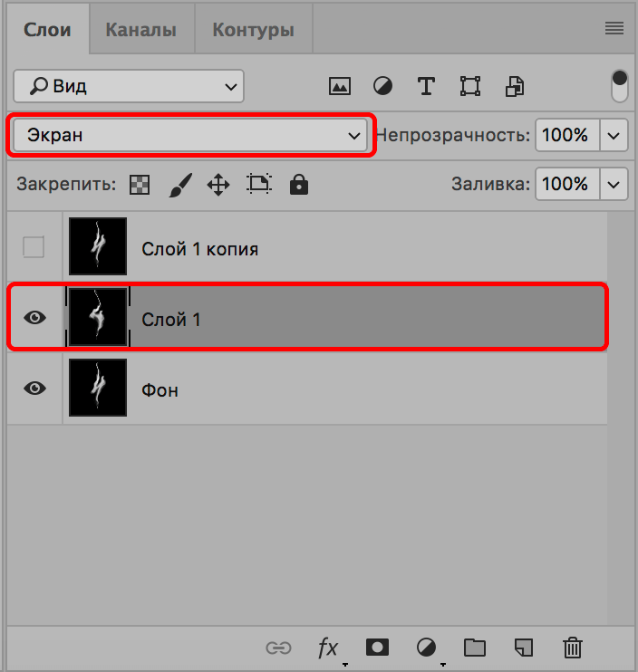Open the Вид filter type dropdown
The width and height of the screenshot is (638, 672).
point(128,86)
